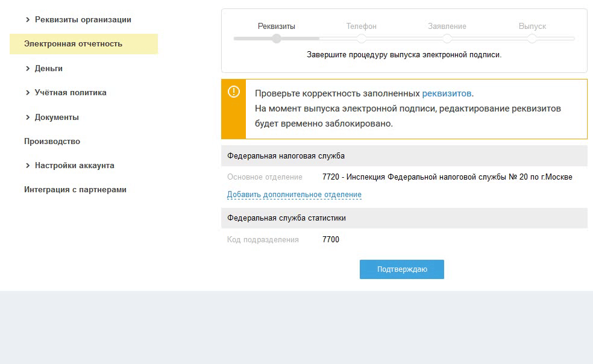Open the Электронная отчетность menu item
593x364 pixels.
pyautogui.click(x=73, y=44)
